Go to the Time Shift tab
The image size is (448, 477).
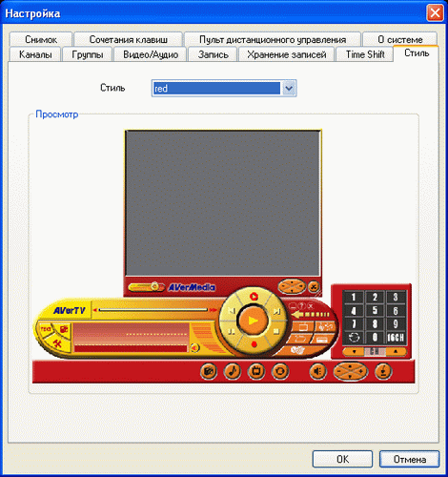[x=365, y=54]
